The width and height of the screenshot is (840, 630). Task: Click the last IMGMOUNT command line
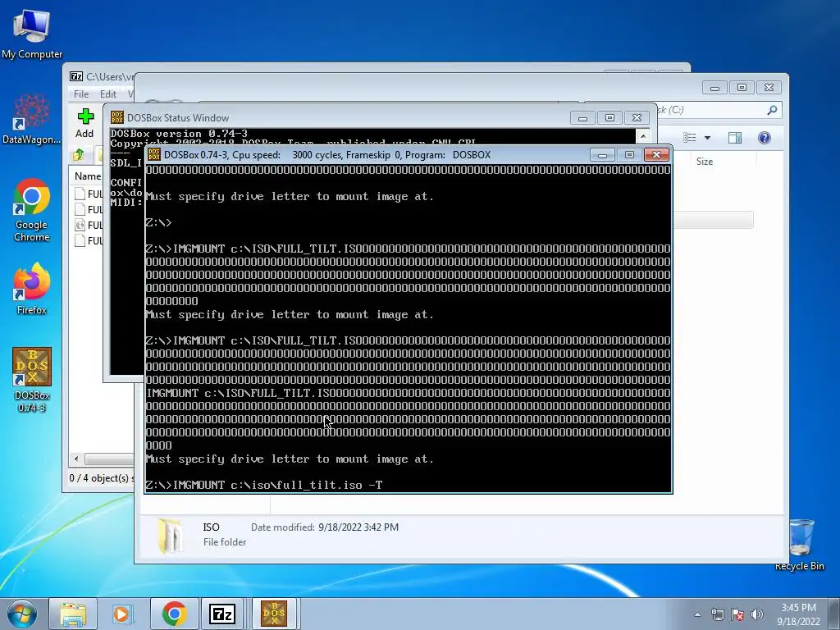264,486
